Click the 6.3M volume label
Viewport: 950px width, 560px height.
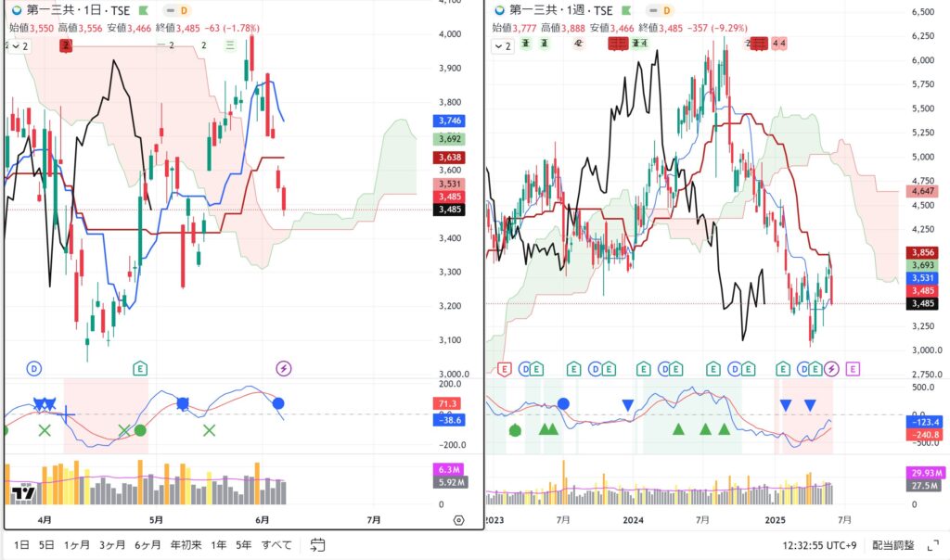[x=449, y=470]
